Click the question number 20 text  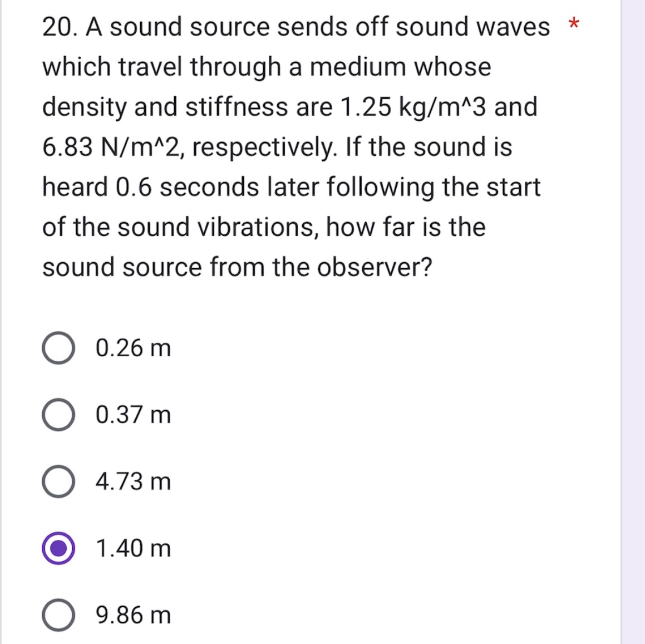pos(58,27)
